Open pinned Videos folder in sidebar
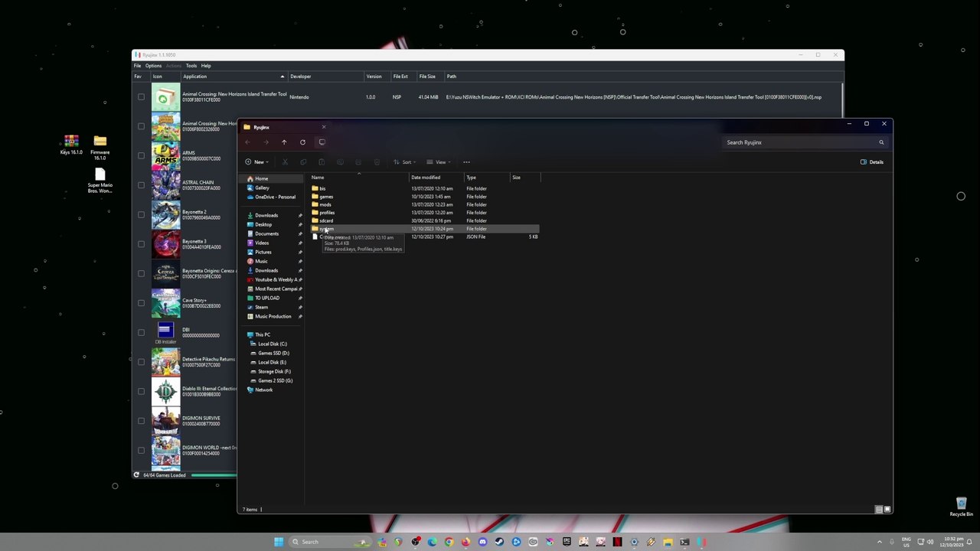The image size is (980, 551). coord(262,243)
